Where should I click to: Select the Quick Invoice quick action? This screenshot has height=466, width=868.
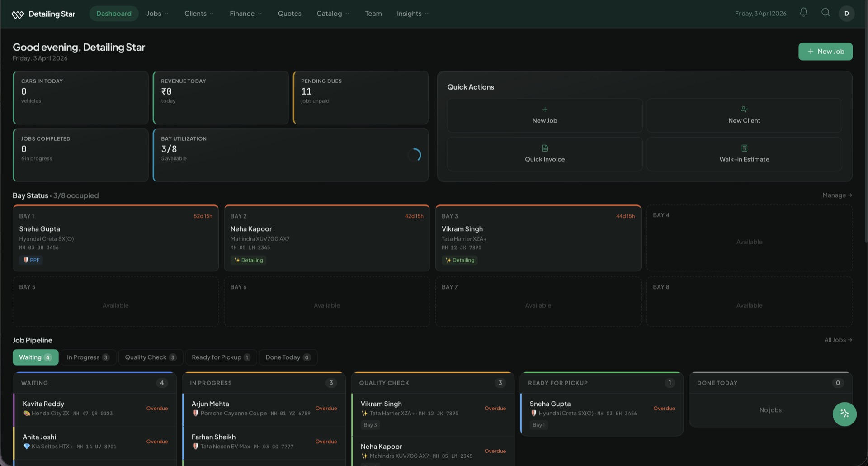[544, 154]
